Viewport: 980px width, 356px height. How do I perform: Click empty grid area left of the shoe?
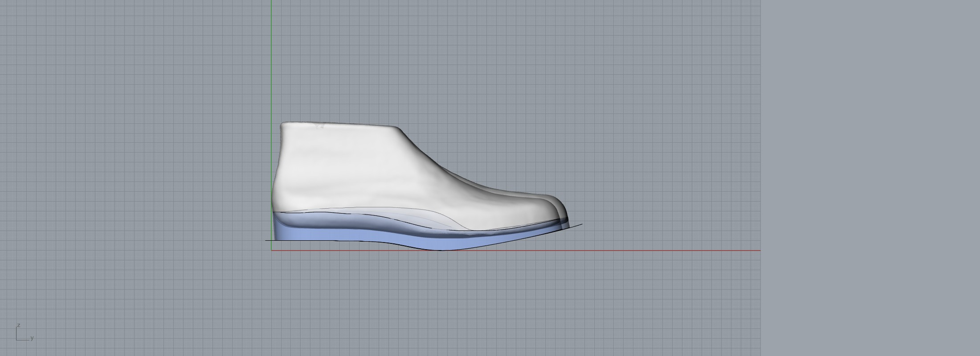point(134,178)
